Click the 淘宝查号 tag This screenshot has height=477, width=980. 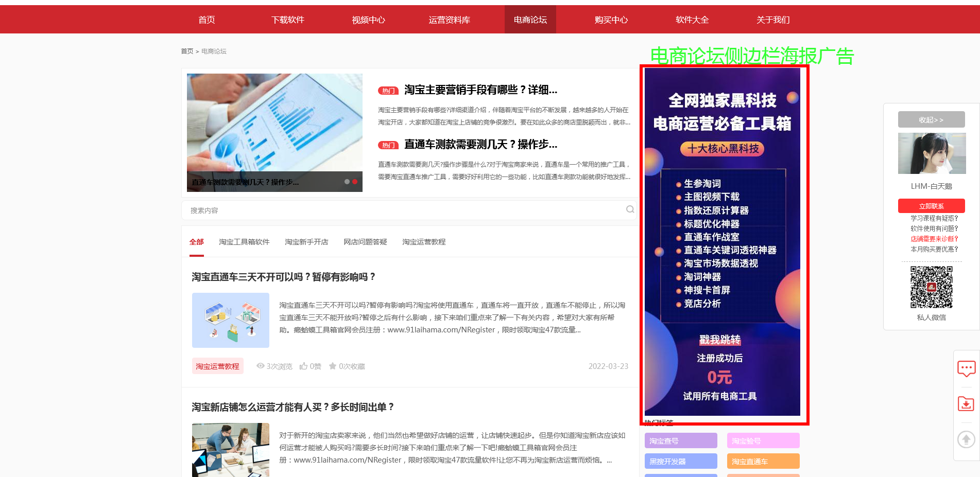tap(681, 440)
